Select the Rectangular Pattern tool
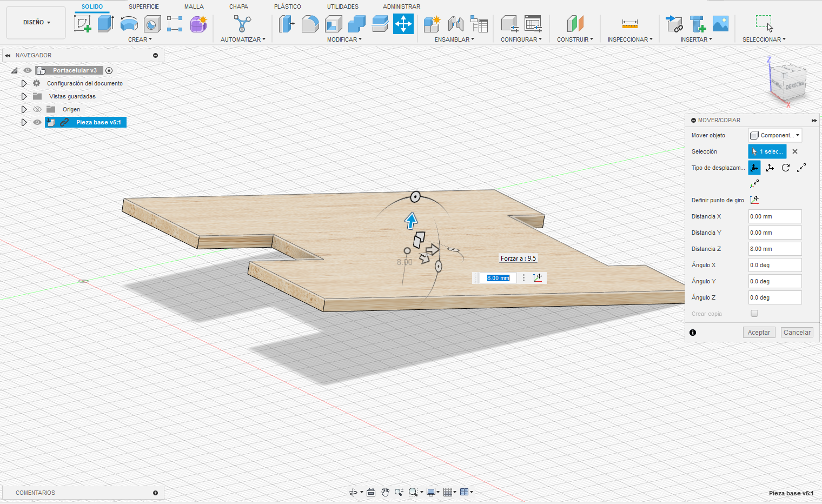 coord(175,24)
